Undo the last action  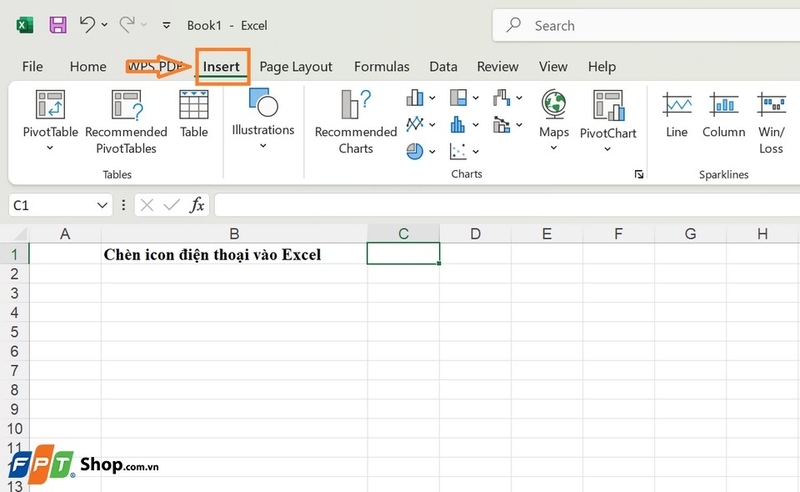point(87,24)
